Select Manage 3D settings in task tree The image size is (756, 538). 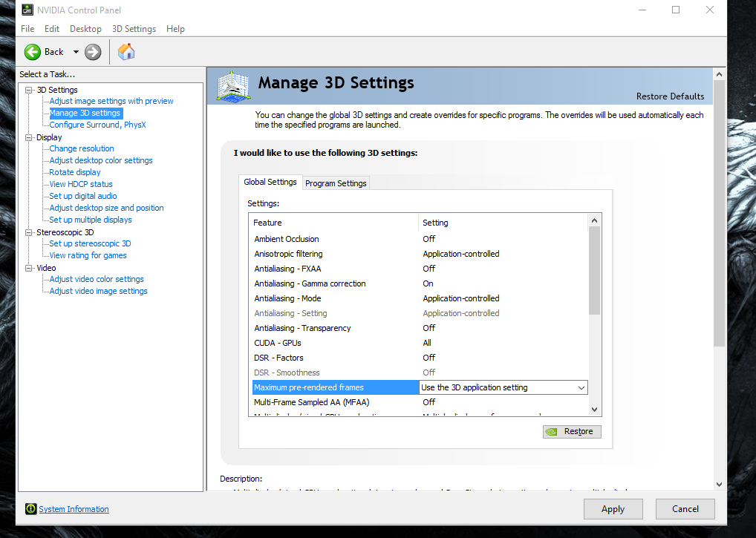[x=85, y=114]
